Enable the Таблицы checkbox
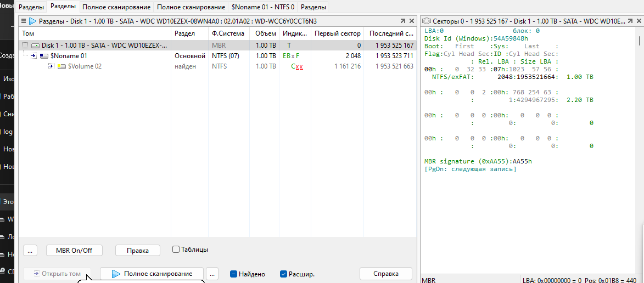The width and height of the screenshot is (644, 283). [x=176, y=250]
